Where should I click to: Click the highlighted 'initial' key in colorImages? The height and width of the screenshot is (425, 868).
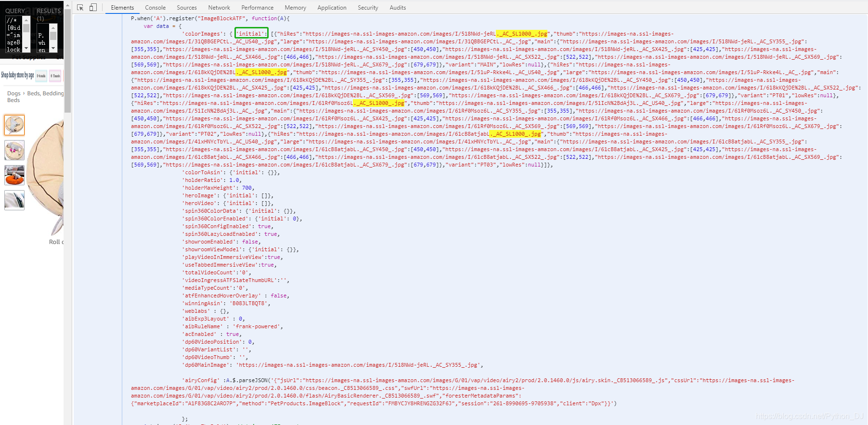point(251,34)
